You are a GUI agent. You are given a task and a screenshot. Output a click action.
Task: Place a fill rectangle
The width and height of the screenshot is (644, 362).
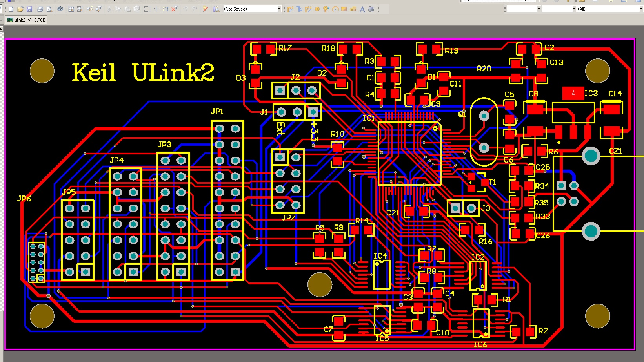click(344, 9)
